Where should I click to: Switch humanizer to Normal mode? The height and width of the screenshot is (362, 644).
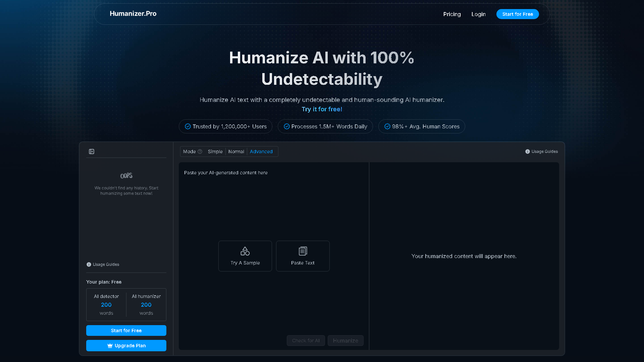(x=236, y=152)
